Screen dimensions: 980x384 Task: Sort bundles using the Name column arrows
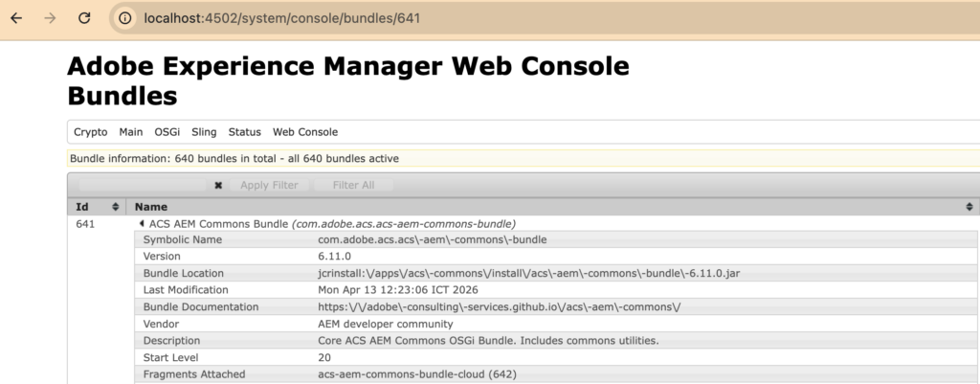(x=970, y=207)
